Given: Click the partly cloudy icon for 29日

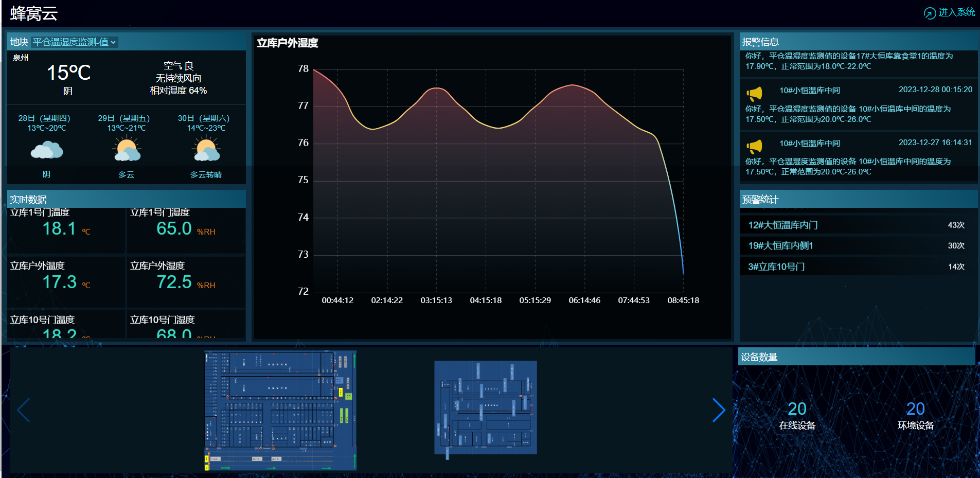Looking at the screenshot, I should pyautogui.click(x=127, y=149).
